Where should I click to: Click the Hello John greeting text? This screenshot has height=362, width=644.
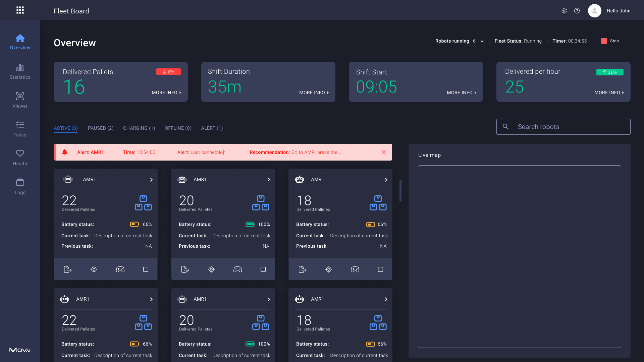click(x=619, y=11)
